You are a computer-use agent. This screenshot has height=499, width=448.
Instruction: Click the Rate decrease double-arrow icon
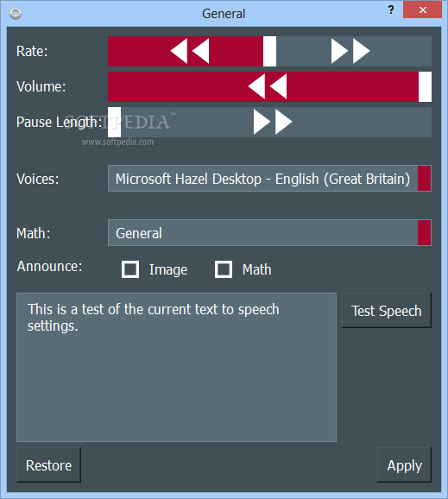click(x=190, y=51)
